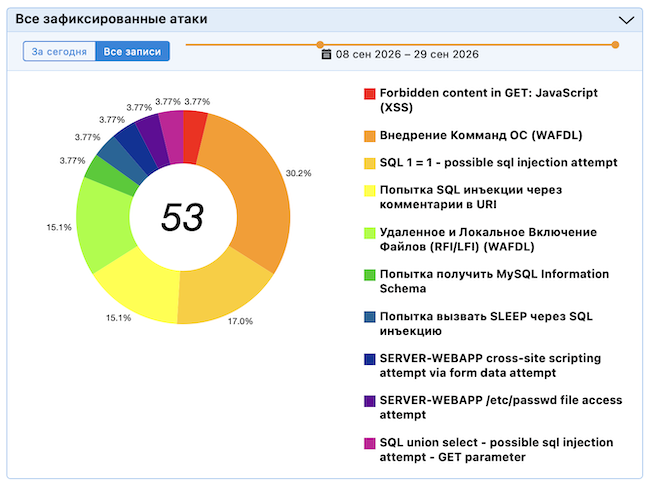The height and width of the screenshot is (484, 650).
Task: Click the left handle of the date range slider
Action: (x=320, y=44)
